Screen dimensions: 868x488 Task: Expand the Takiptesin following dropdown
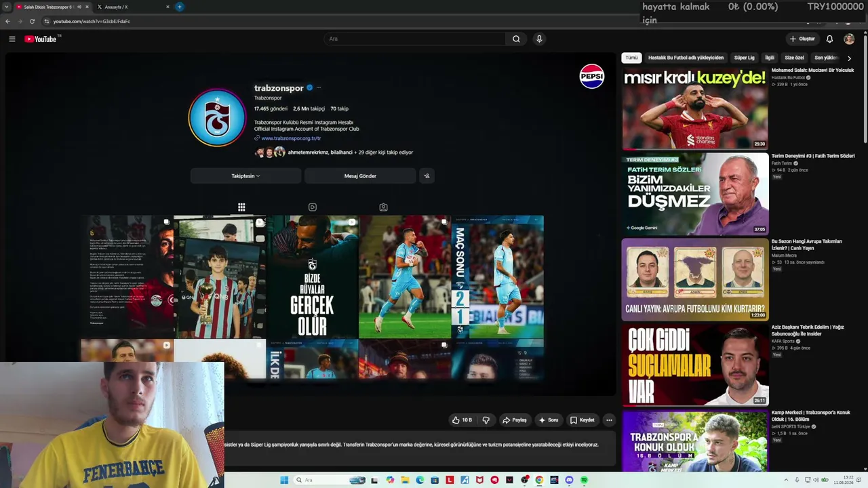point(245,176)
